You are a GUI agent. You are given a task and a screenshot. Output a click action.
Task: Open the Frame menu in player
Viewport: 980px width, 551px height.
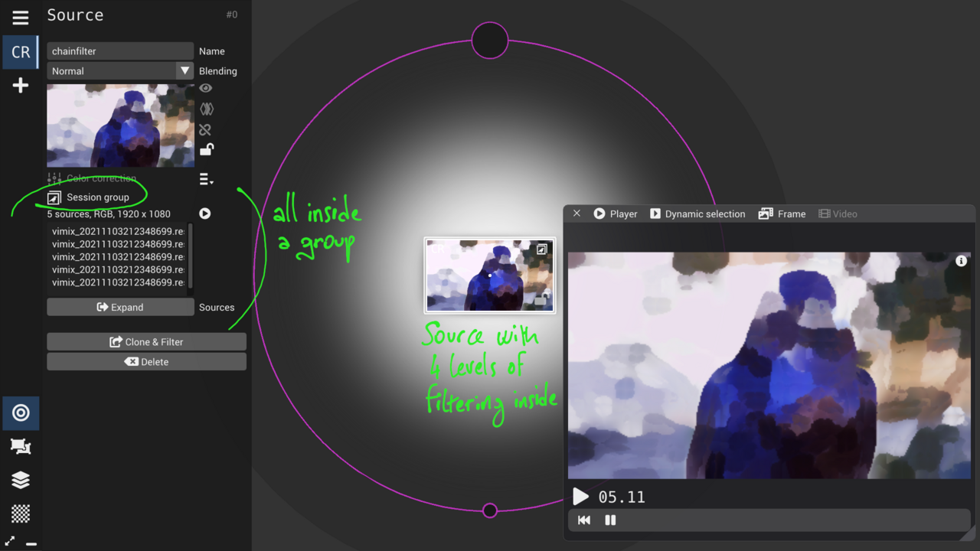(782, 214)
